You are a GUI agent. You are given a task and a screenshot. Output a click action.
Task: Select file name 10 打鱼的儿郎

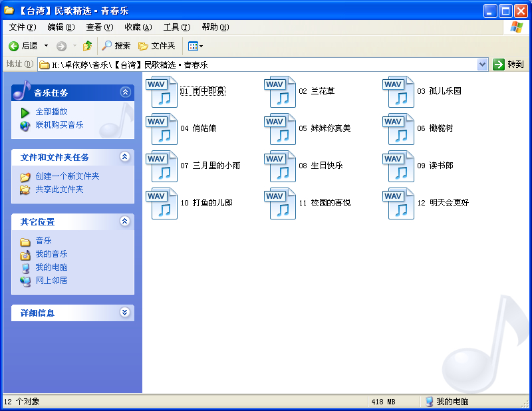(x=206, y=203)
